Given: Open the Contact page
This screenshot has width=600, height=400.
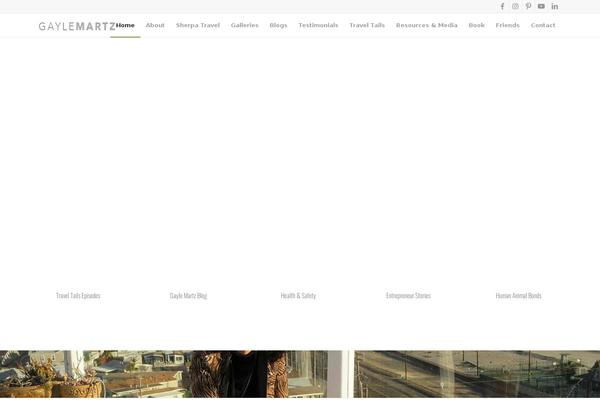Looking at the screenshot, I should click(x=543, y=25).
